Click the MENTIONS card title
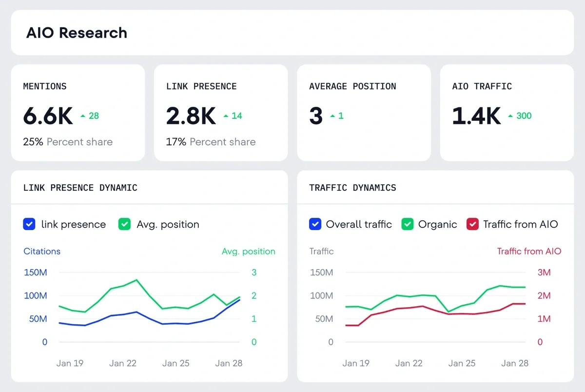585x392 pixels. 45,86
